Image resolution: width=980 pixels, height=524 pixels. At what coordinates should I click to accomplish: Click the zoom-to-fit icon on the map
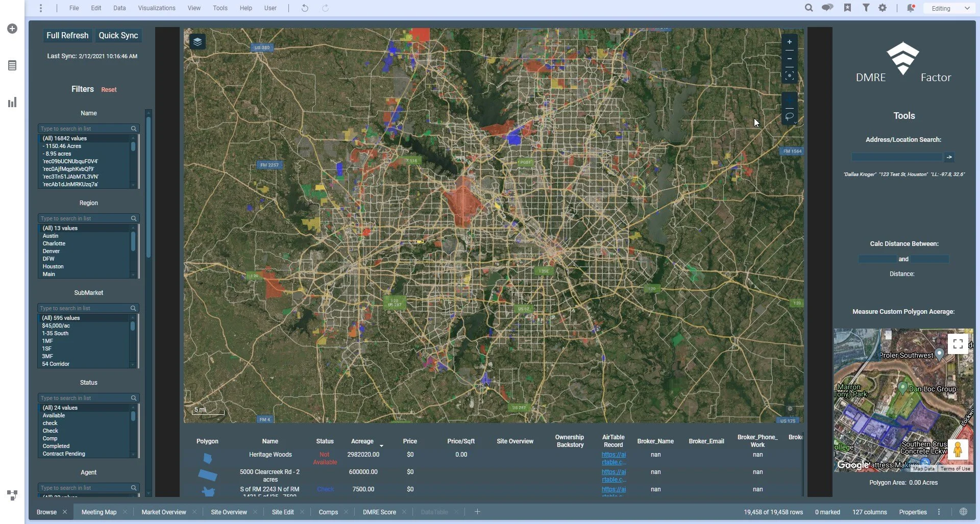[x=789, y=76]
